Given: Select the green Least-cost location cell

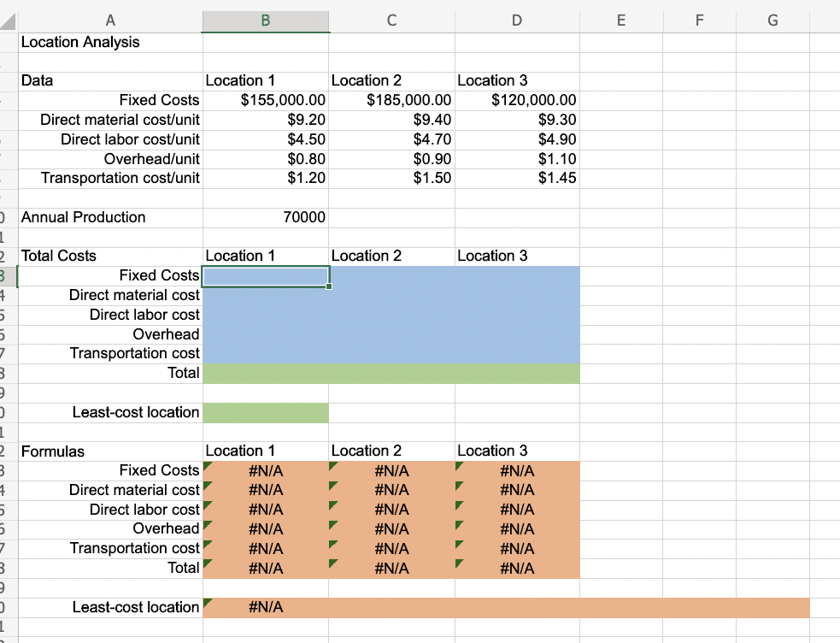Looking at the screenshot, I should coord(265,412).
